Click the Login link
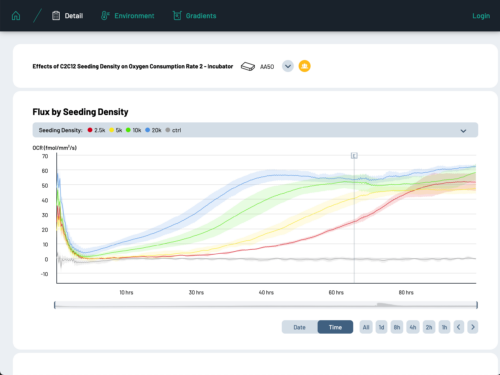 point(481,16)
